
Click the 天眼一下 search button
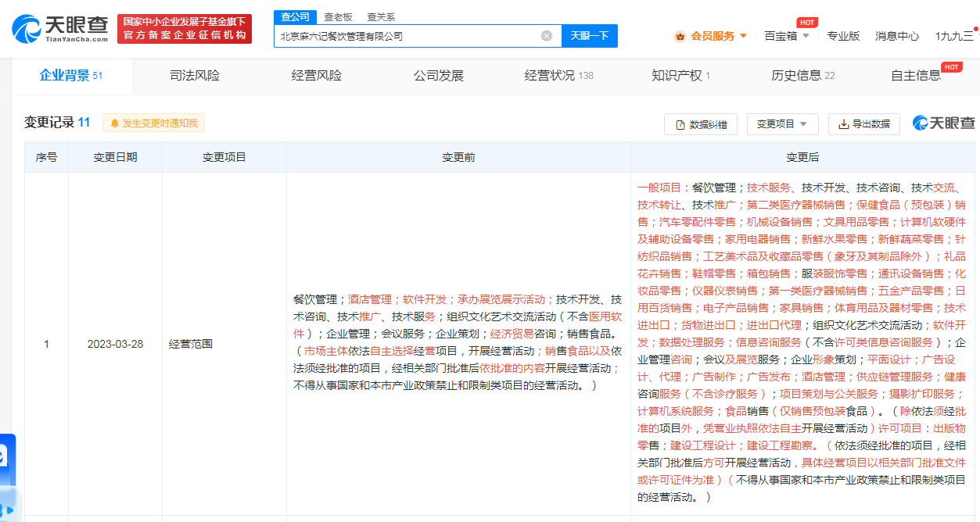point(589,35)
